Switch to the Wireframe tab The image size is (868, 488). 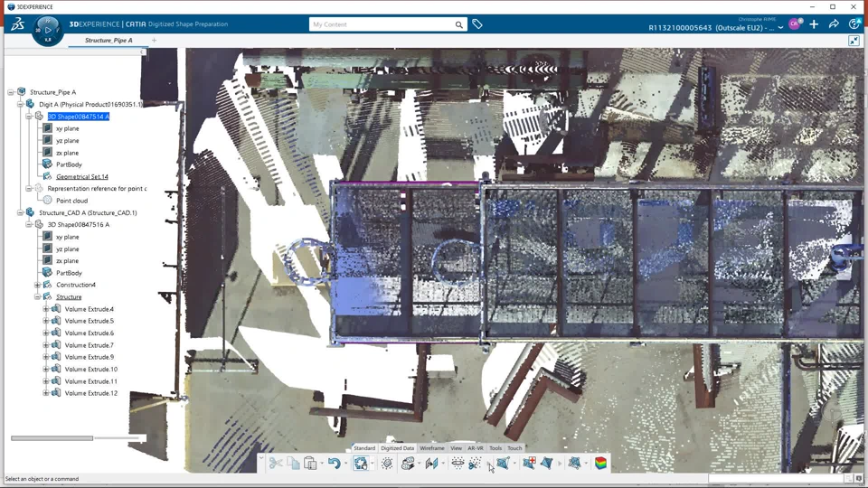point(432,448)
